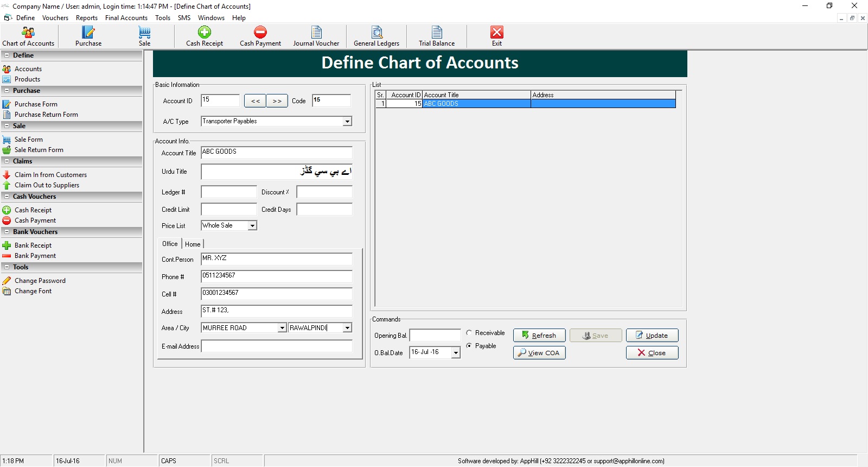
Task: Click the View COA button
Action: (x=539, y=353)
